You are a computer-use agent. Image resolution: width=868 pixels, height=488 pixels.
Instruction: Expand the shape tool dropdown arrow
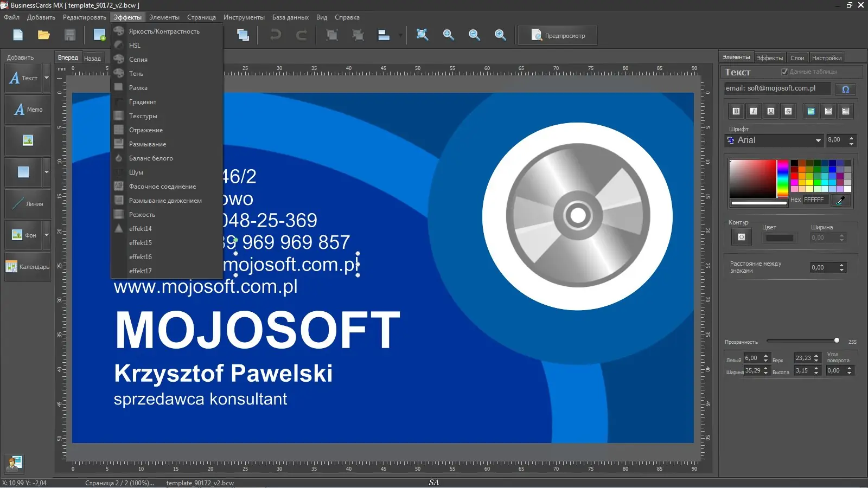47,172
